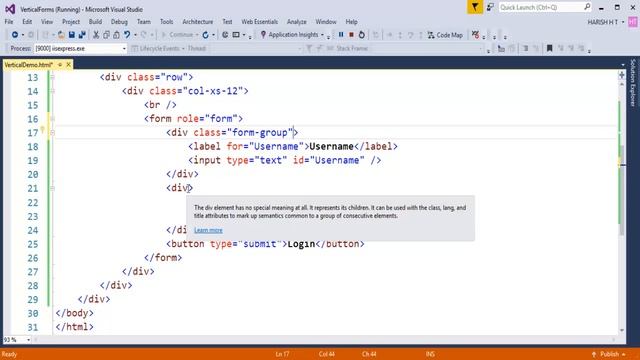Screen dimensions: 640x360
Task: Click the Visual Studio logo icon
Action: pyautogui.click(x=10, y=9)
